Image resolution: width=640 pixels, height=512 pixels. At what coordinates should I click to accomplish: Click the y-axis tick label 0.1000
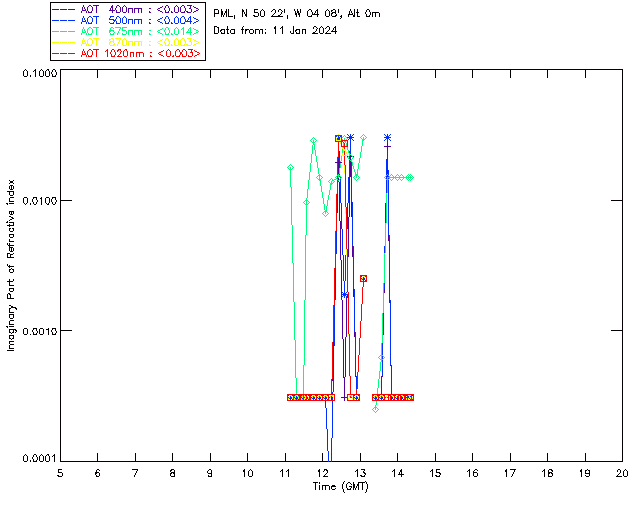point(39,73)
